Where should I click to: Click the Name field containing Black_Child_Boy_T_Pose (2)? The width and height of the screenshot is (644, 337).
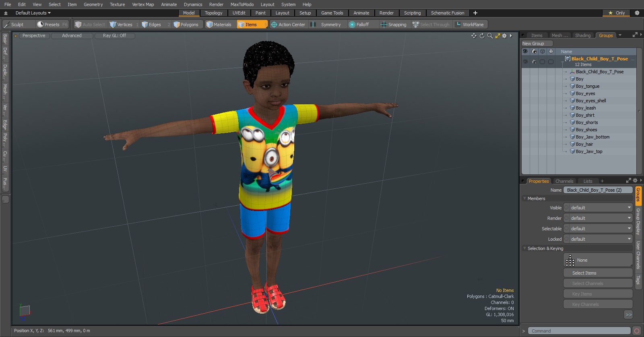598,190
